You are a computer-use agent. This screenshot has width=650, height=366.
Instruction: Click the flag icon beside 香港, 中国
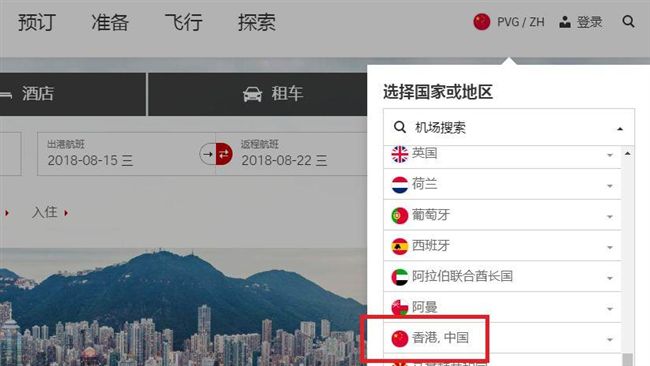[400, 338]
